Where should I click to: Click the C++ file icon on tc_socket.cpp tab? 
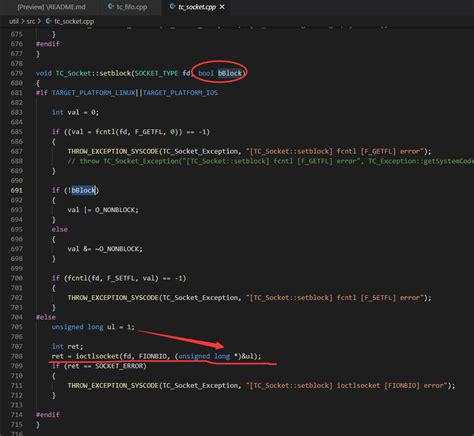pyautogui.click(x=172, y=7)
